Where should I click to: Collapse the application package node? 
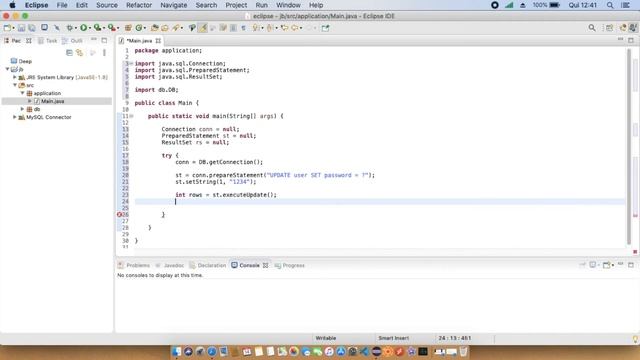click(22, 93)
